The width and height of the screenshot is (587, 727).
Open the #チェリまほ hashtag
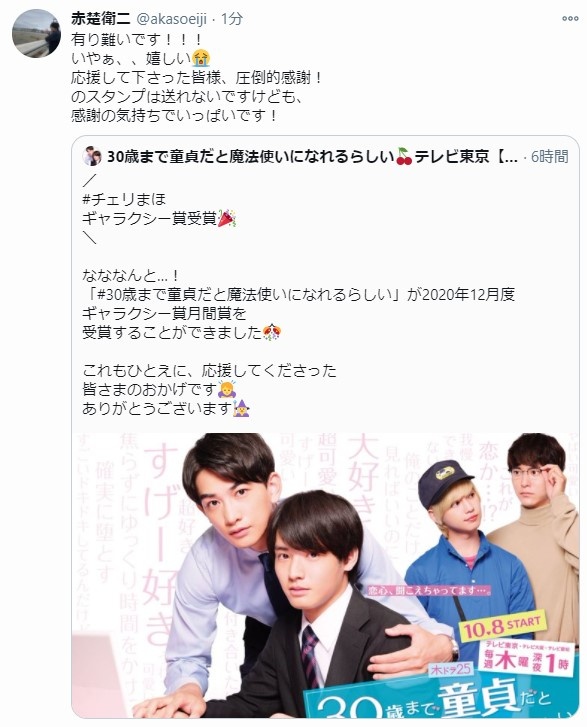coord(124,199)
